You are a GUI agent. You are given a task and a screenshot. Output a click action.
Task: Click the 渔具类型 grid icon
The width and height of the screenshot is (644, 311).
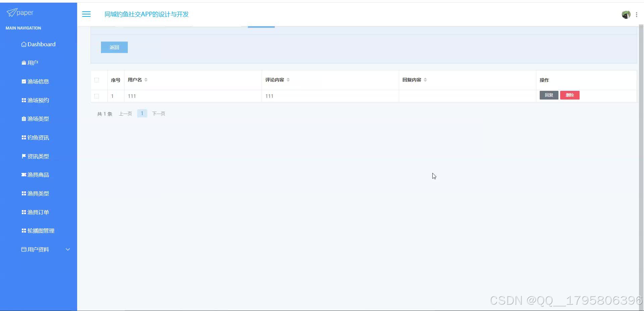24,193
